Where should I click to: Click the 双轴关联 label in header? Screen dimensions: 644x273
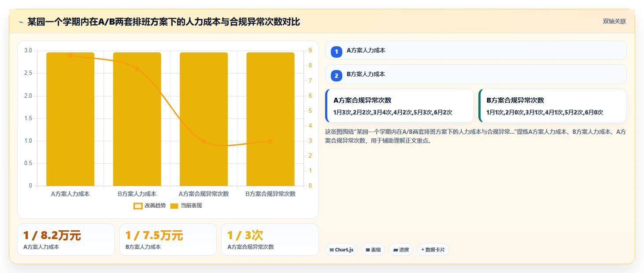614,22
